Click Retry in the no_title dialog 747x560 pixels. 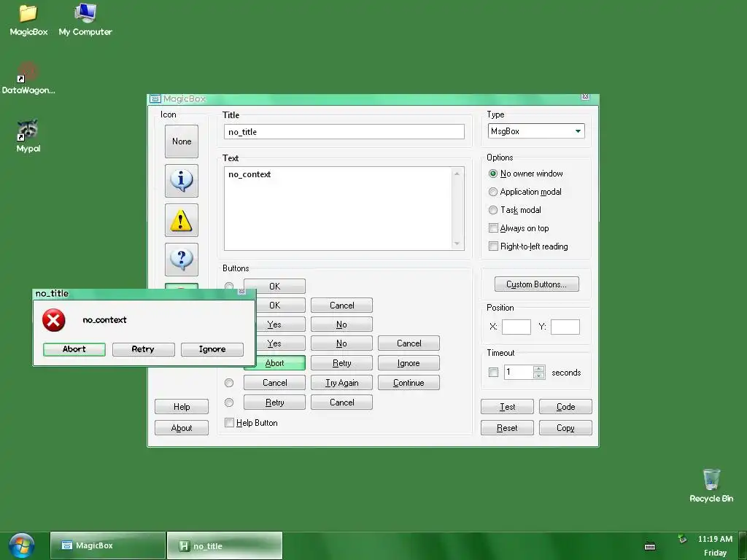pos(144,349)
